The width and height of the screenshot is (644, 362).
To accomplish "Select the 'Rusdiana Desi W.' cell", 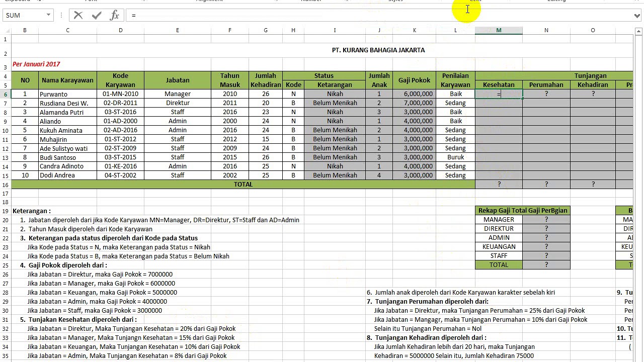I will 67,103.
